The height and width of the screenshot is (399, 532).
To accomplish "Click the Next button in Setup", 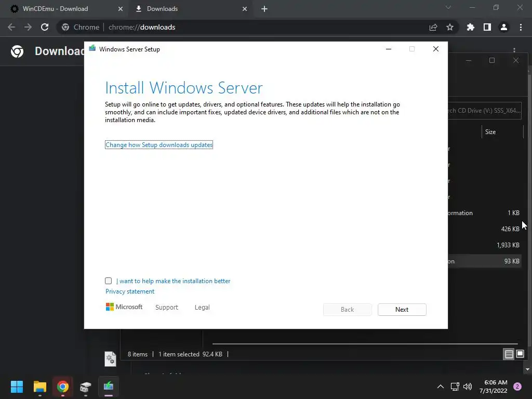I will point(402,310).
